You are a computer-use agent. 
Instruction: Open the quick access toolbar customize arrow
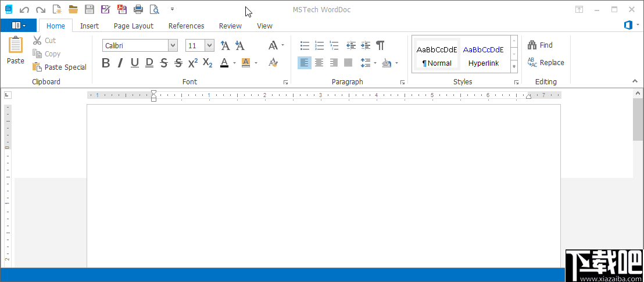173,9
